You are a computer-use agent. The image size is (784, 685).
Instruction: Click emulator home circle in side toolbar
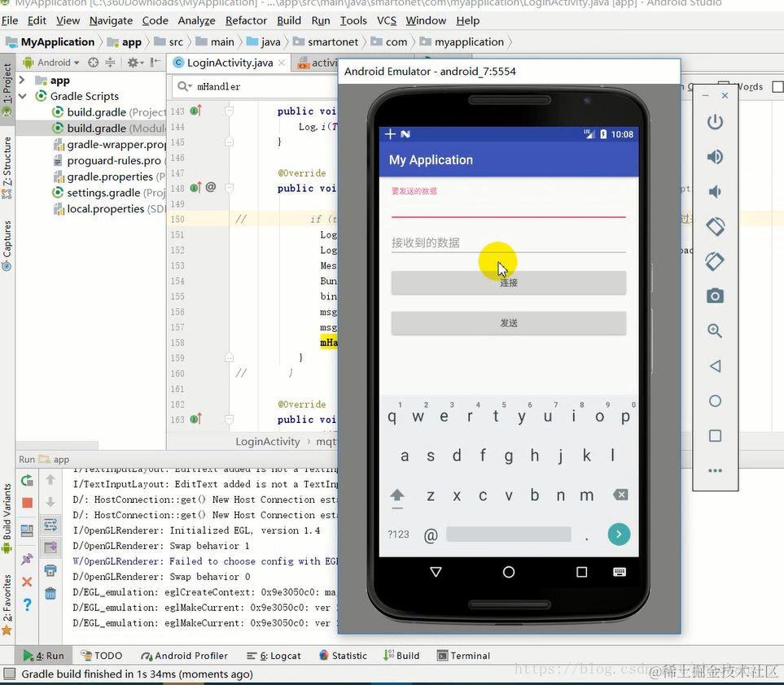pyautogui.click(x=715, y=401)
